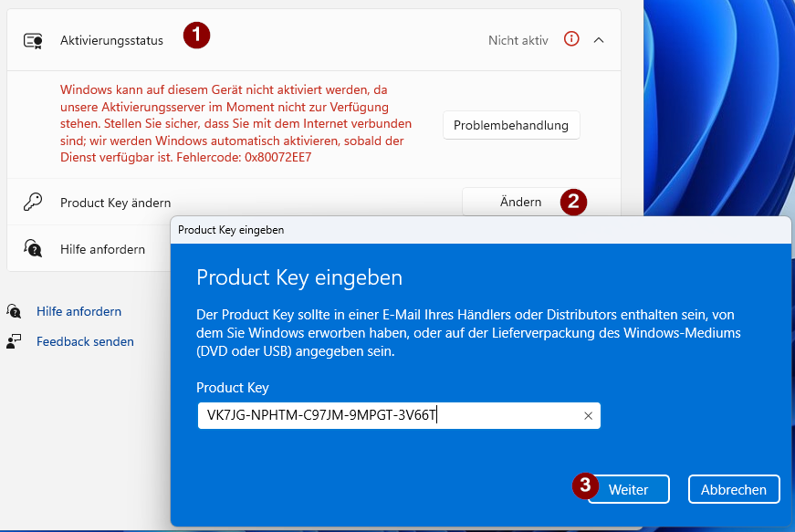This screenshot has height=532, width=795.
Task: Open the Feedback senden link
Action: (x=85, y=341)
